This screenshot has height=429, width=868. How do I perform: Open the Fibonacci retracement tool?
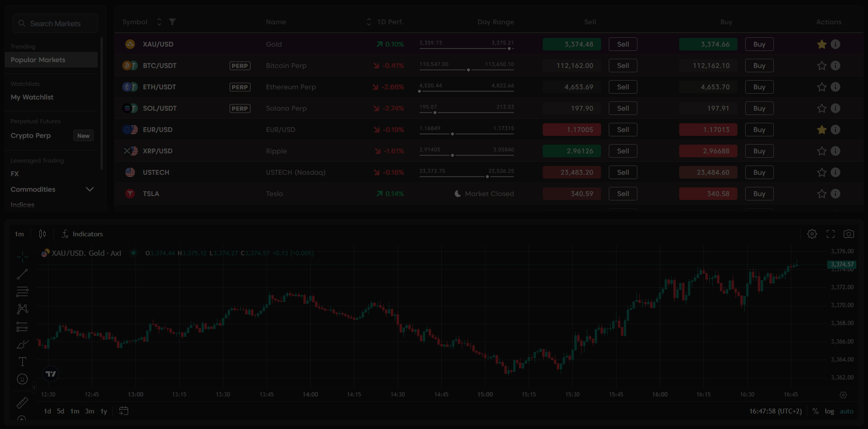(x=22, y=292)
